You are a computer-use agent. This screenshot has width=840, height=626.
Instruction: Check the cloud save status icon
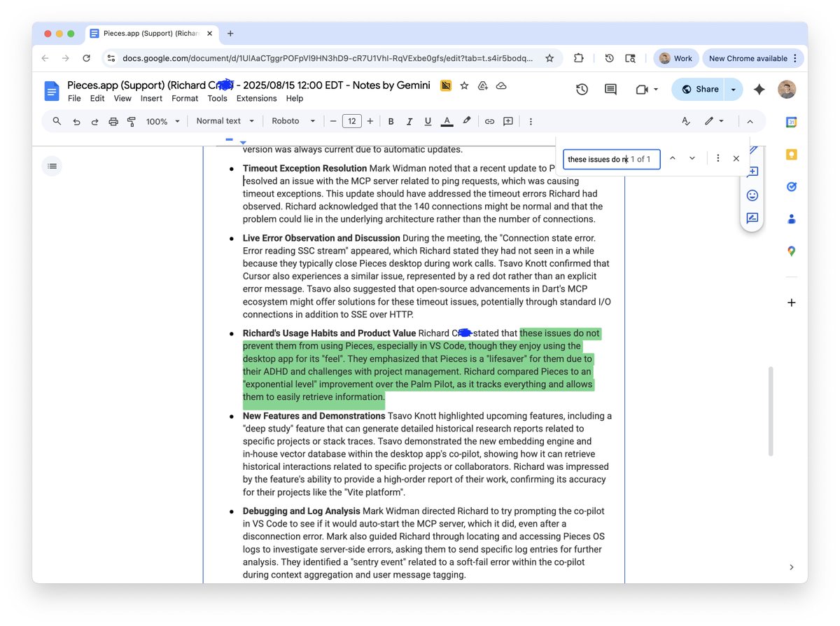501,85
